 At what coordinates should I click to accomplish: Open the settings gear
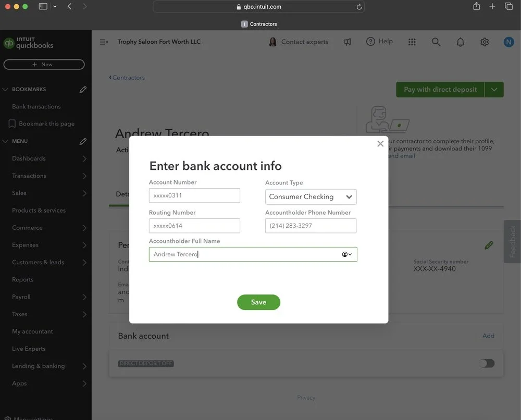485,42
